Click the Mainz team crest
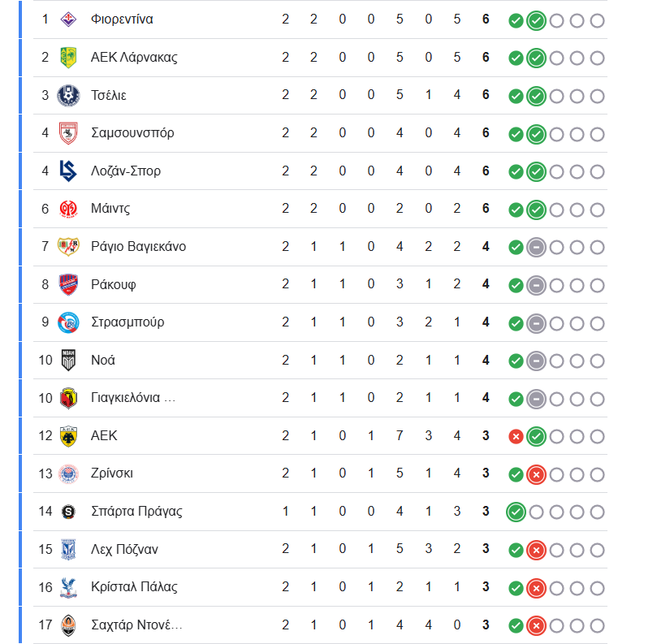 [68, 209]
